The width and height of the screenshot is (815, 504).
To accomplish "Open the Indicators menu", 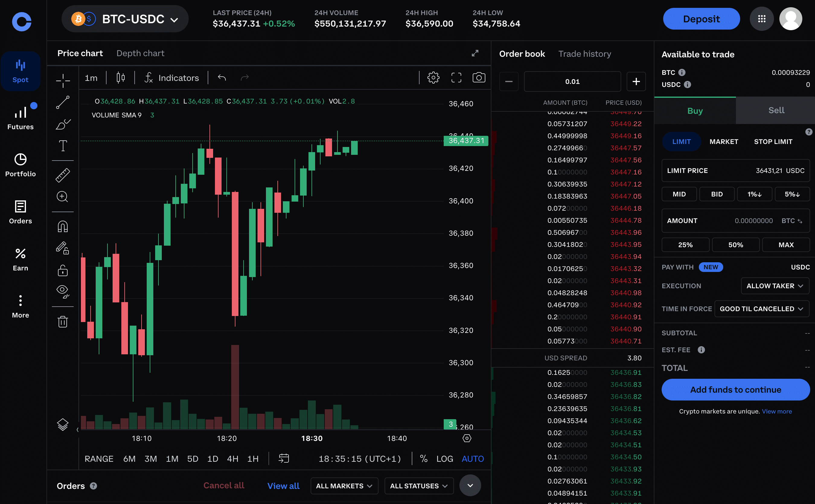I will click(x=172, y=78).
